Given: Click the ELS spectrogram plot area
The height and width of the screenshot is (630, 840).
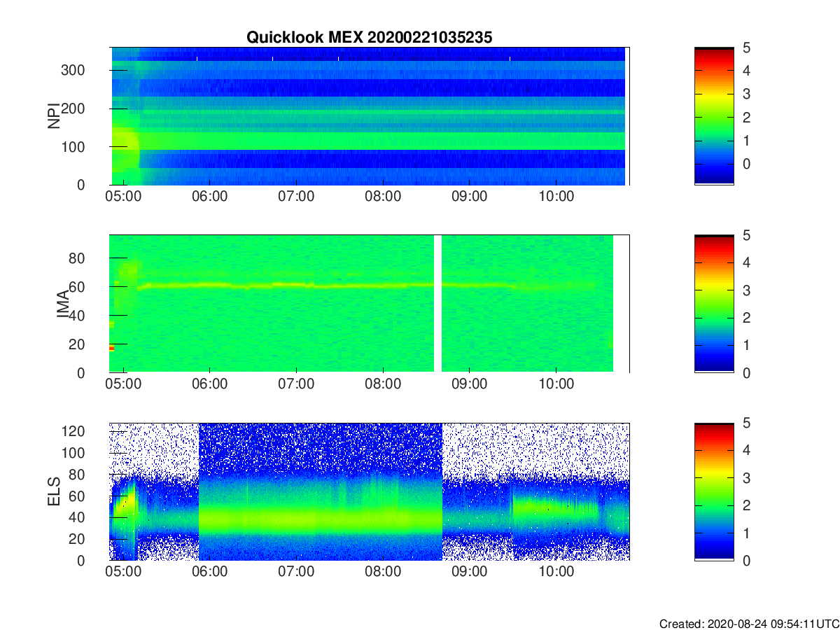Looking at the screenshot, I should [x=369, y=491].
